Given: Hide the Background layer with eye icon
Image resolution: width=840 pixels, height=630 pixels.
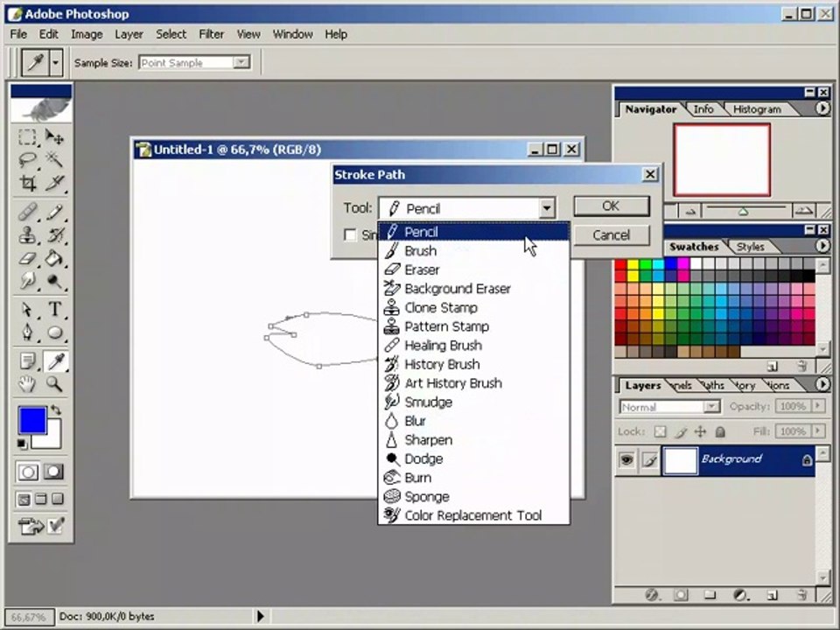Looking at the screenshot, I should click(x=626, y=459).
